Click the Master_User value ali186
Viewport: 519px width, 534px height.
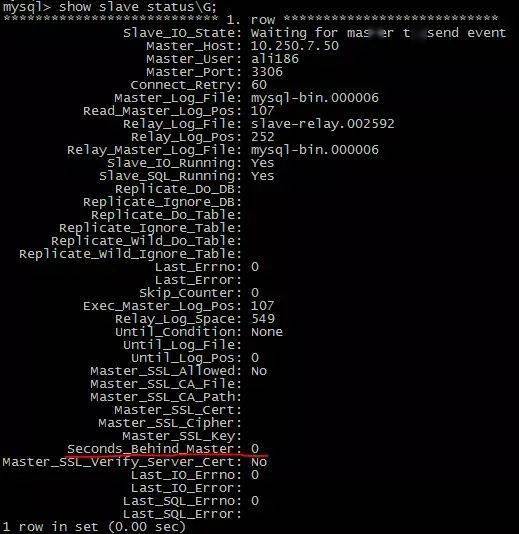pos(275,59)
